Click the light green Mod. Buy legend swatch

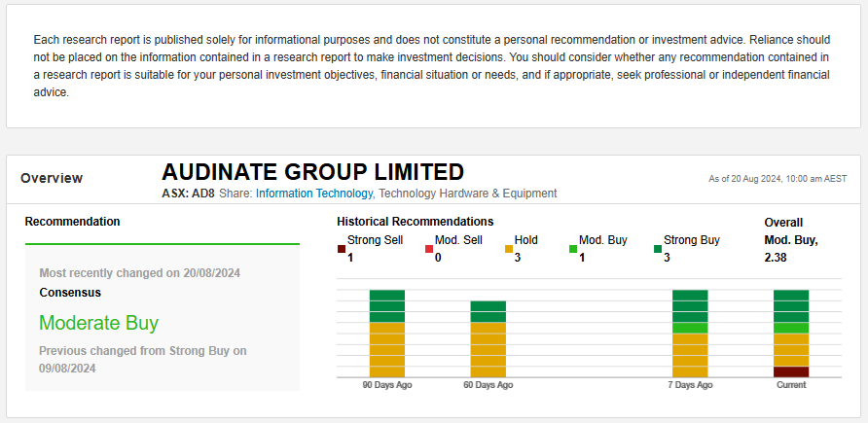[573, 250]
